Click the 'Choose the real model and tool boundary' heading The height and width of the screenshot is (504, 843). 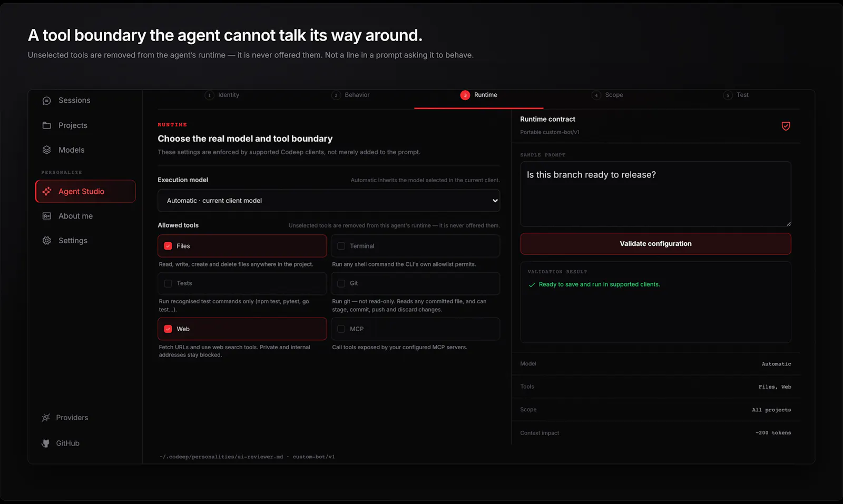245,139
